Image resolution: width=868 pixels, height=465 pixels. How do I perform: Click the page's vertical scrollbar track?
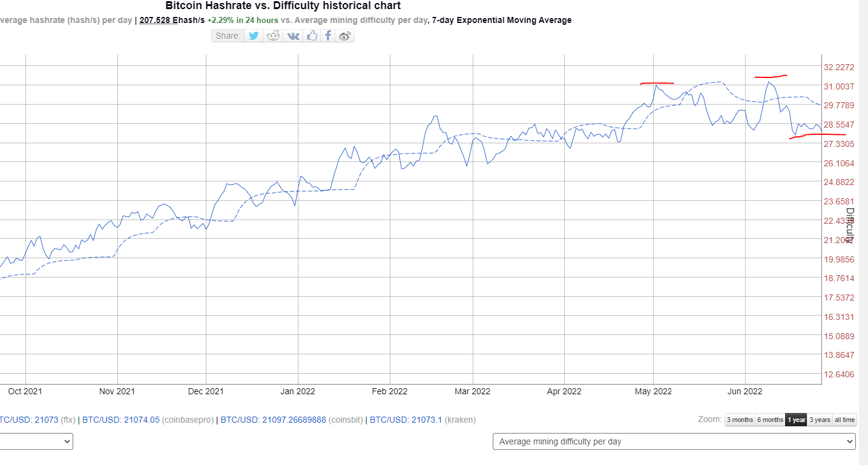point(863,242)
